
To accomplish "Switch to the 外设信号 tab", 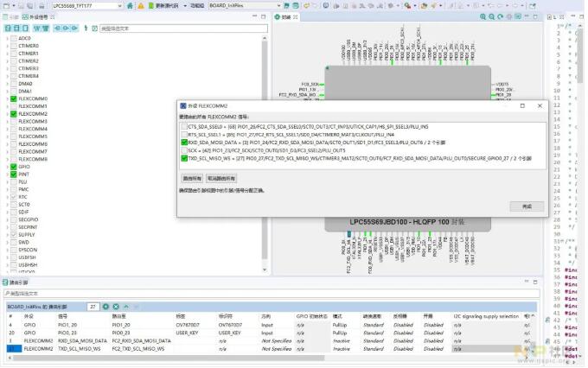I will tap(40, 16).
